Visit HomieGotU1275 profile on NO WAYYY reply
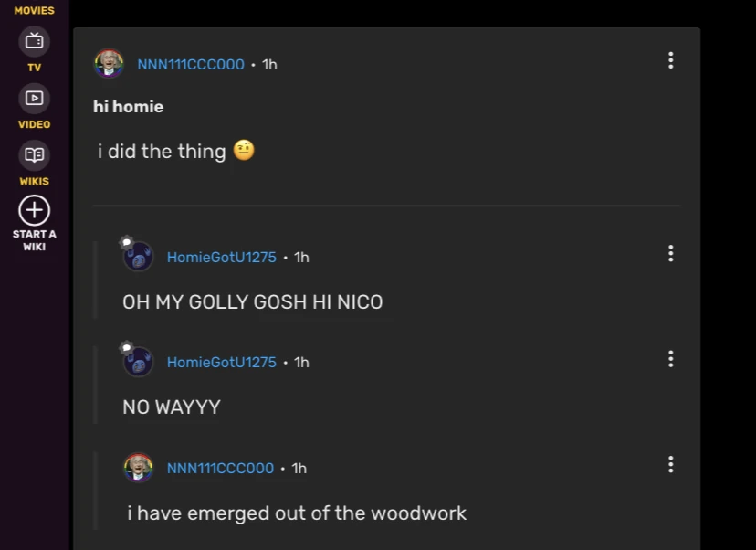756x550 pixels. (222, 363)
